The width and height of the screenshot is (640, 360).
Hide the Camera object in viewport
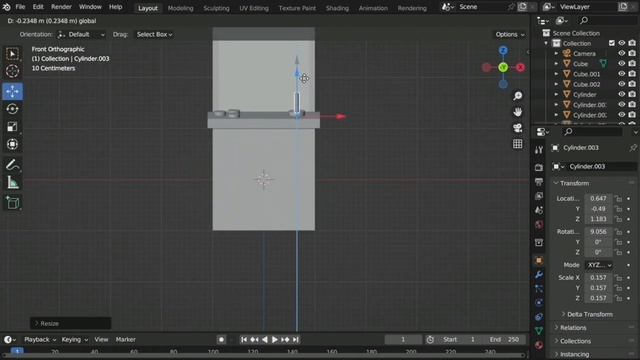click(x=621, y=53)
